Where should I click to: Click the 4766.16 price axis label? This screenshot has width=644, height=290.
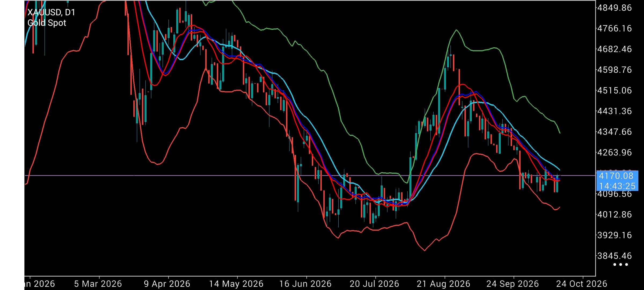(614, 28)
